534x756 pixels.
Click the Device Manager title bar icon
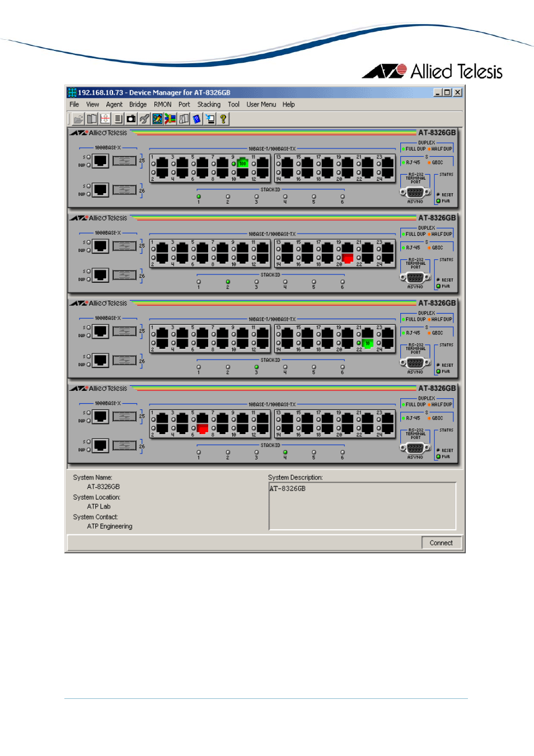pyautogui.click(x=72, y=92)
